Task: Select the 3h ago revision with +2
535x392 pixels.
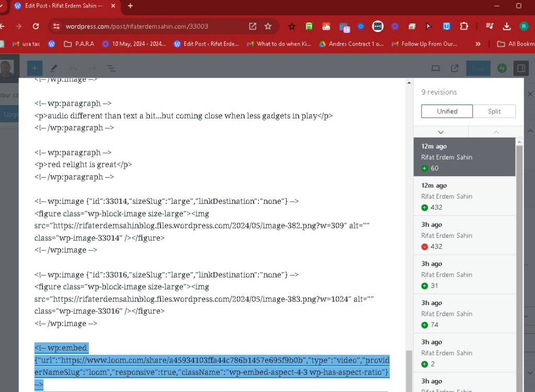Action: click(464, 353)
